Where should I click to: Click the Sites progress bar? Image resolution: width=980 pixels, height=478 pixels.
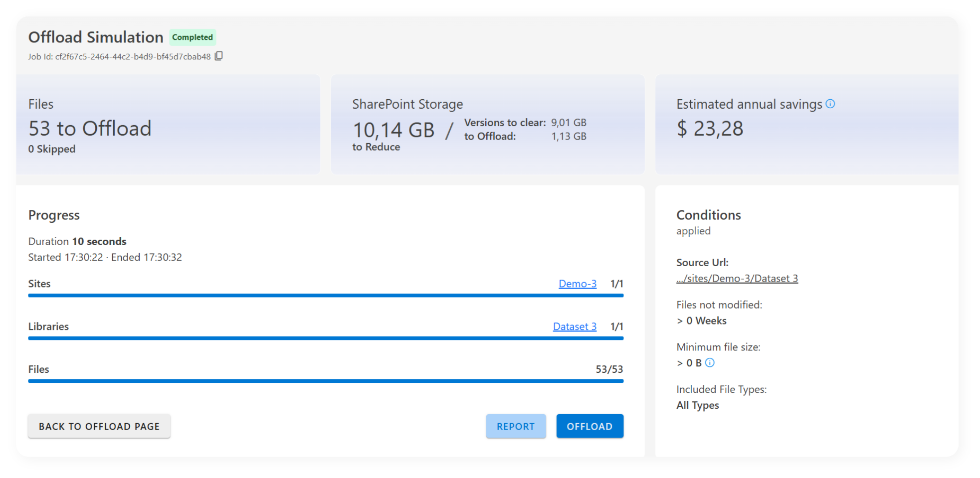click(326, 295)
